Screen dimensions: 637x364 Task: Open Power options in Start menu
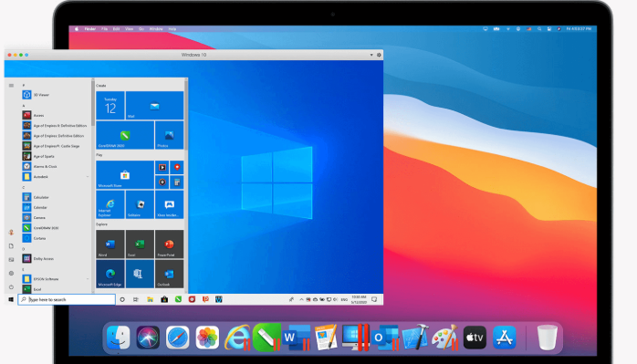coord(11,286)
